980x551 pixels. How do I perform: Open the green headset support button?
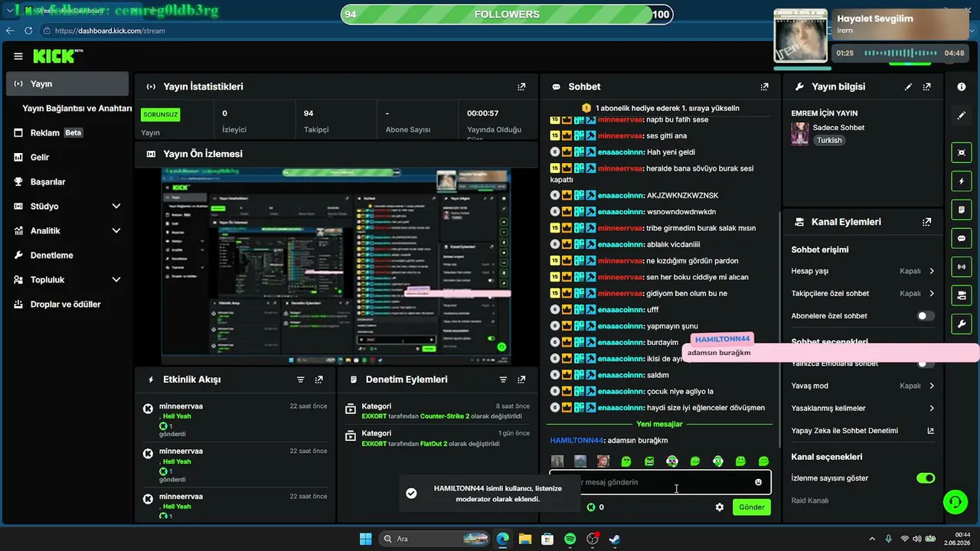(955, 502)
